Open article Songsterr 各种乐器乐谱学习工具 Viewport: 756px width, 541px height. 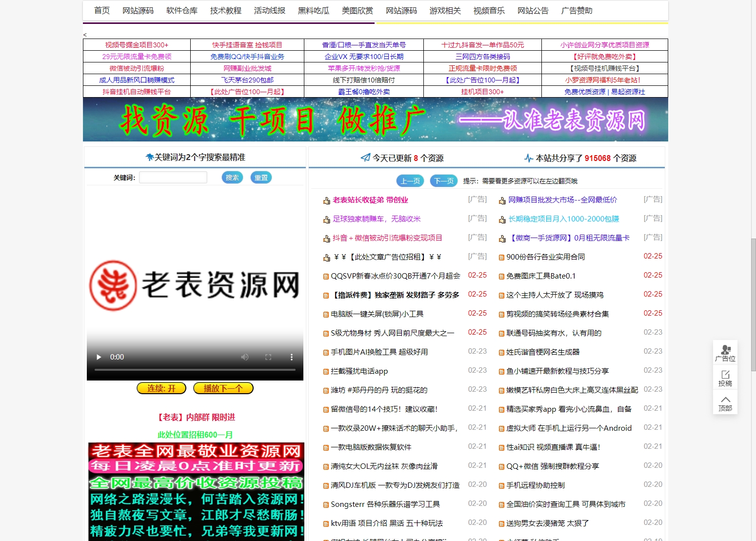[385, 504]
